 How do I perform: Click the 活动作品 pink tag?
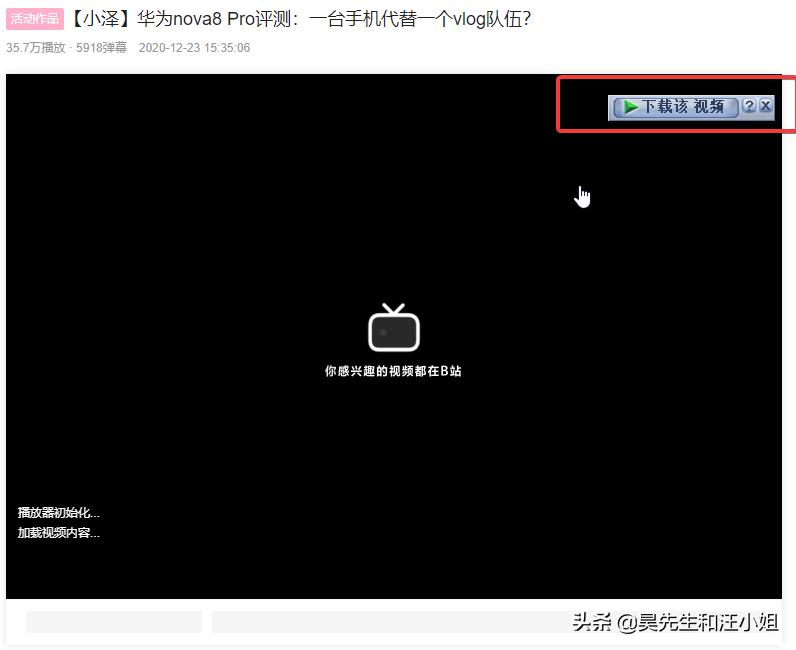[35, 19]
